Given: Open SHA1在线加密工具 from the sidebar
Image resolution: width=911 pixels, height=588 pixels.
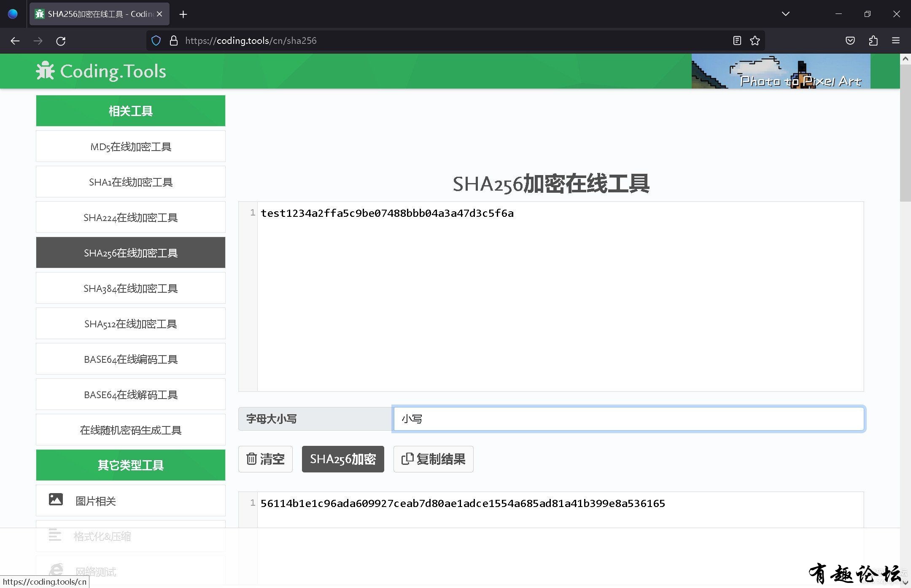Looking at the screenshot, I should coord(131,182).
